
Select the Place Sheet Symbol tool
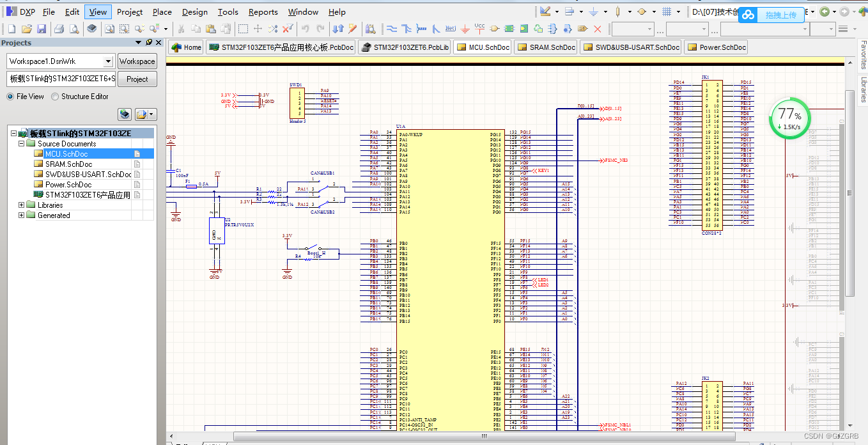(509, 28)
